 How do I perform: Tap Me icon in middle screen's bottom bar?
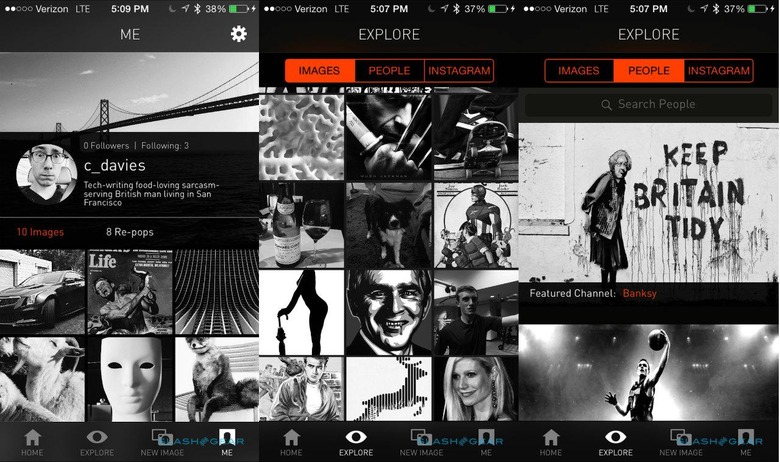pos(486,437)
